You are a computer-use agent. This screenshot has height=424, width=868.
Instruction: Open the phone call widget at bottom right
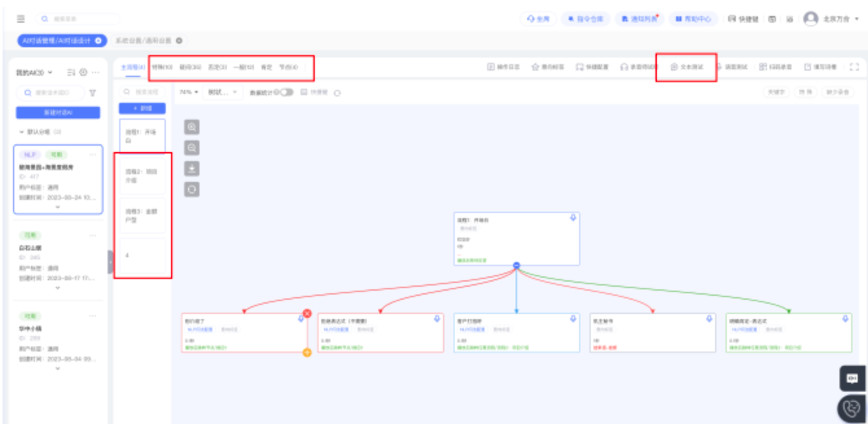[852, 408]
